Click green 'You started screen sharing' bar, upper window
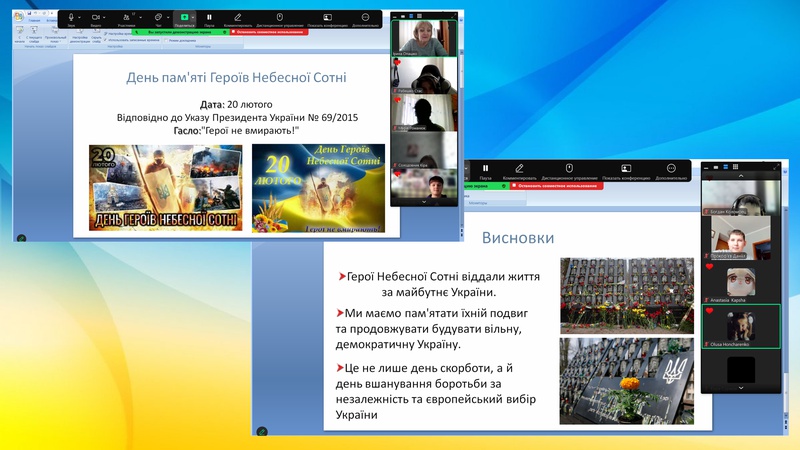Image resolution: width=800 pixels, height=450 pixels. (180, 32)
